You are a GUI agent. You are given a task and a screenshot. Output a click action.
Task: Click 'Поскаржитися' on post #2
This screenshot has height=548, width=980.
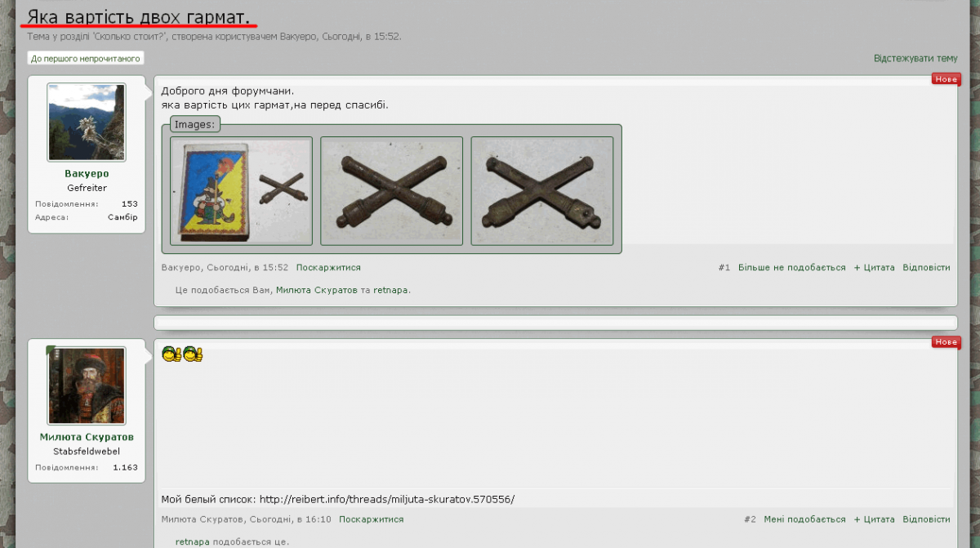pyautogui.click(x=372, y=519)
